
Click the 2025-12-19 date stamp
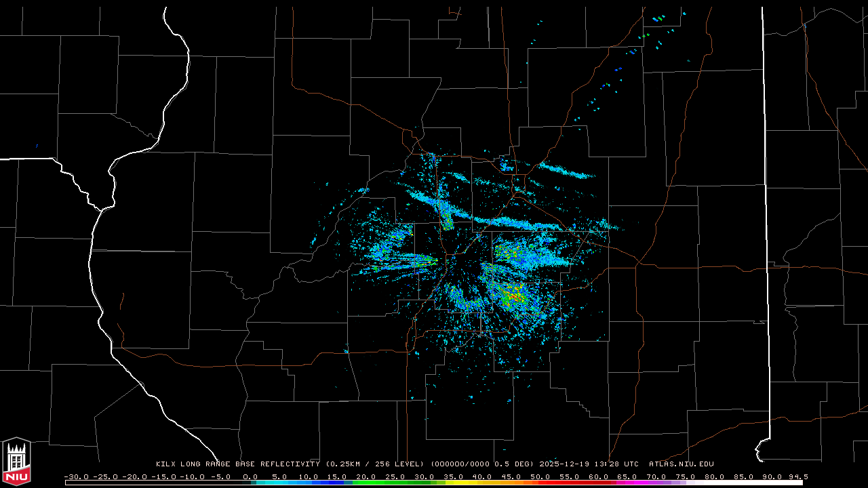click(566, 464)
